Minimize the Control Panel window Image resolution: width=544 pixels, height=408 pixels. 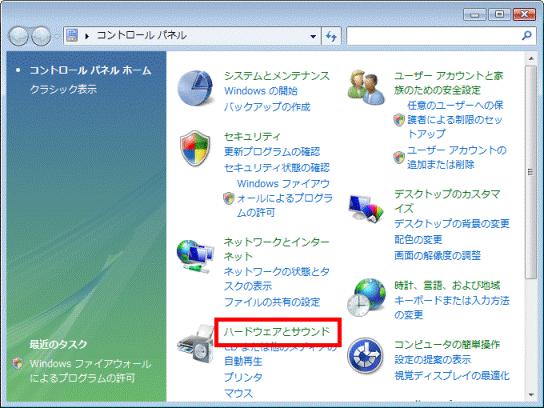(x=475, y=15)
